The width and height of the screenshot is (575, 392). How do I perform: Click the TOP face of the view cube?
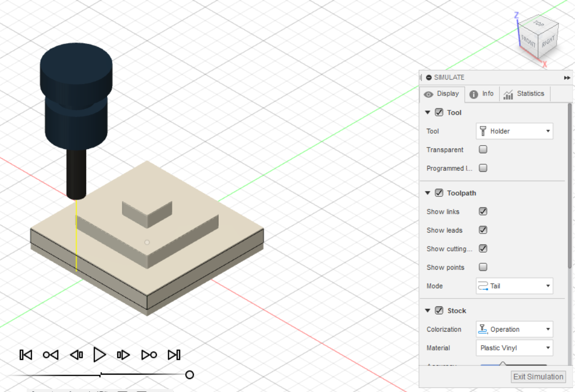[x=538, y=24]
